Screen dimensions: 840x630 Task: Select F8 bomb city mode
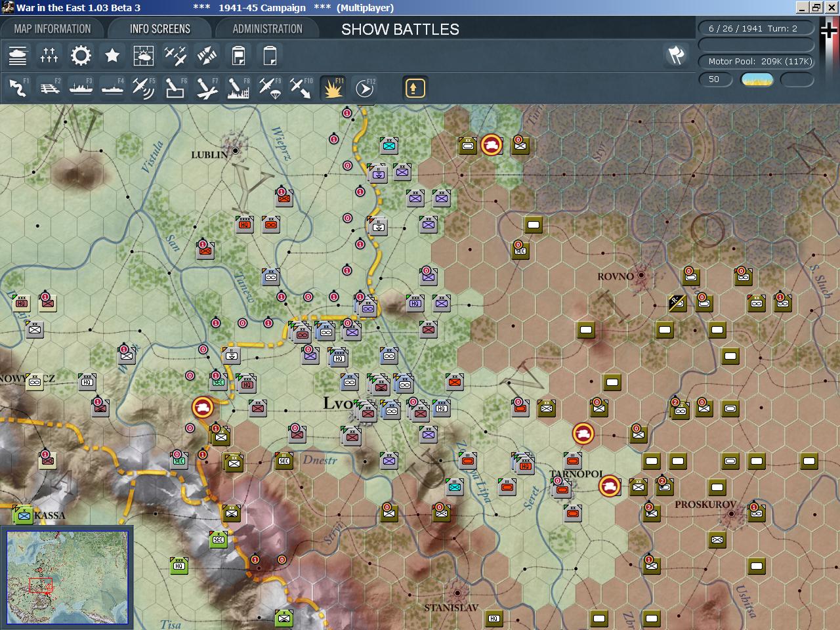tap(238, 88)
